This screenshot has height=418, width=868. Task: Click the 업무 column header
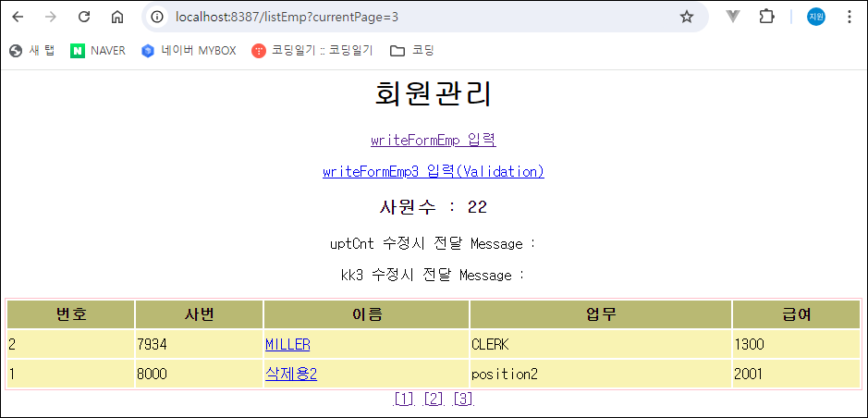pos(601,314)
